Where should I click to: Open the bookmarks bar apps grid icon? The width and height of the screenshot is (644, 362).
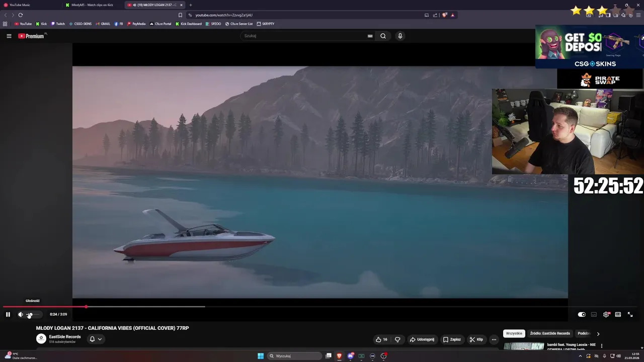point(5,24)
